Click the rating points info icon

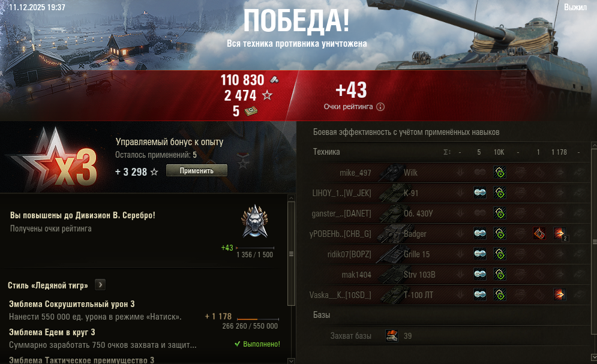(x=380, y=107)
